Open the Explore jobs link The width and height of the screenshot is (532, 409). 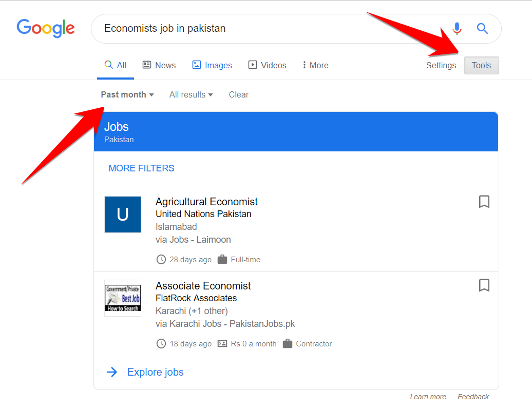click(156, 372)
